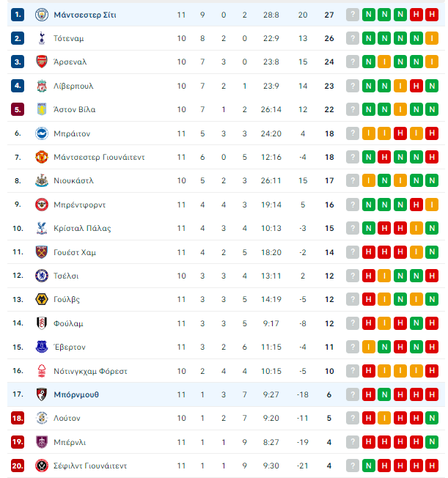Click the Tottenham club crest
This screenshot has width=448, height=478.
[x=42, y=38]
